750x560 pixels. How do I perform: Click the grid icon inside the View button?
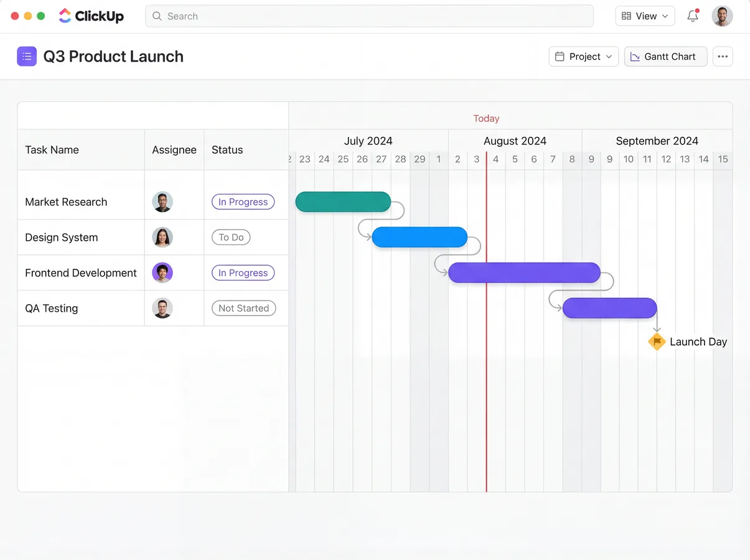(627, 16)
